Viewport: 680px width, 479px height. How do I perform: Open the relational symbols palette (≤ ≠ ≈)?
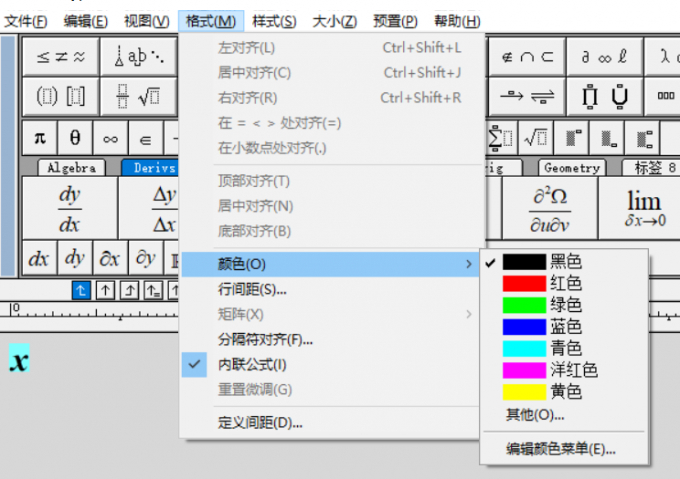coord(61,56)
